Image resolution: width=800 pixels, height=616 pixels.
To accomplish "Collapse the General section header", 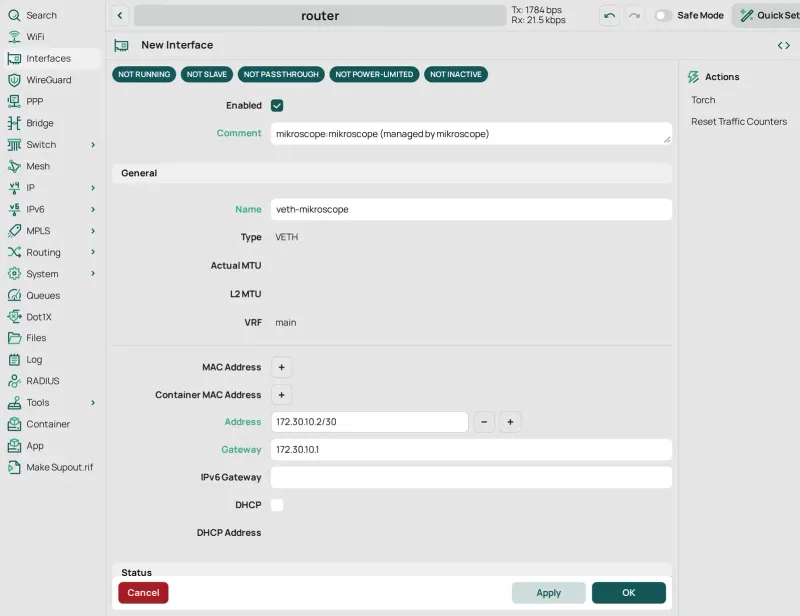I will pos(392,173).
